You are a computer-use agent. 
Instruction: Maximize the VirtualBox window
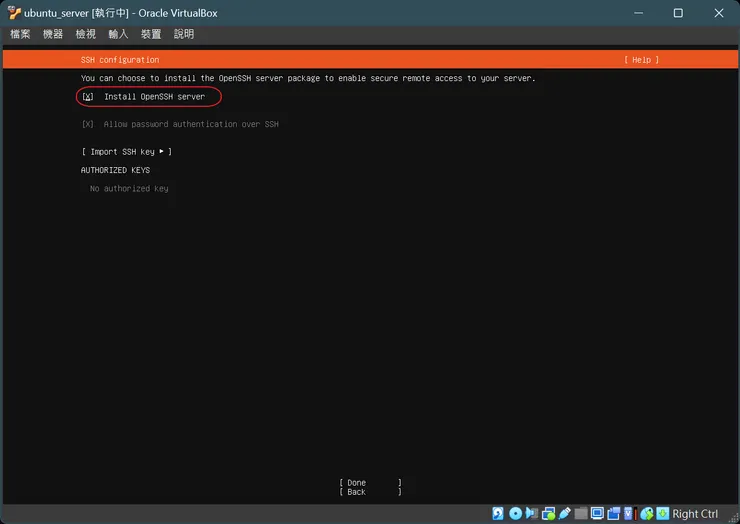678,13
